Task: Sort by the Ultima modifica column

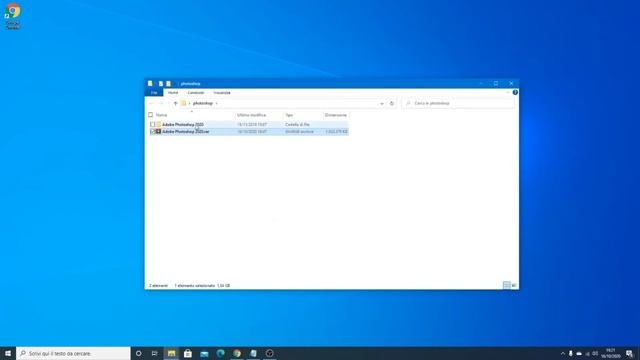Action: [251, 115]
